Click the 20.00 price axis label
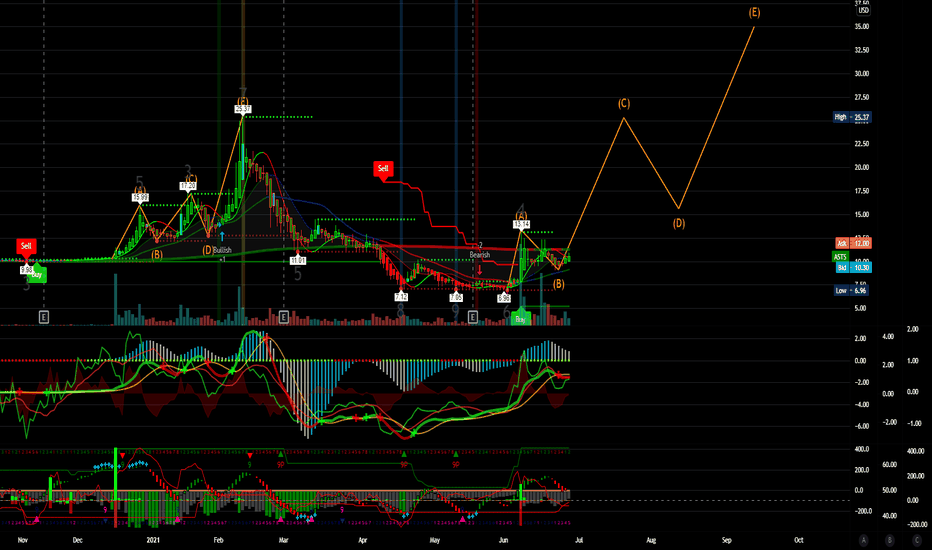The width and height of the screenshot is (932, 550). [x=861, y=167]
